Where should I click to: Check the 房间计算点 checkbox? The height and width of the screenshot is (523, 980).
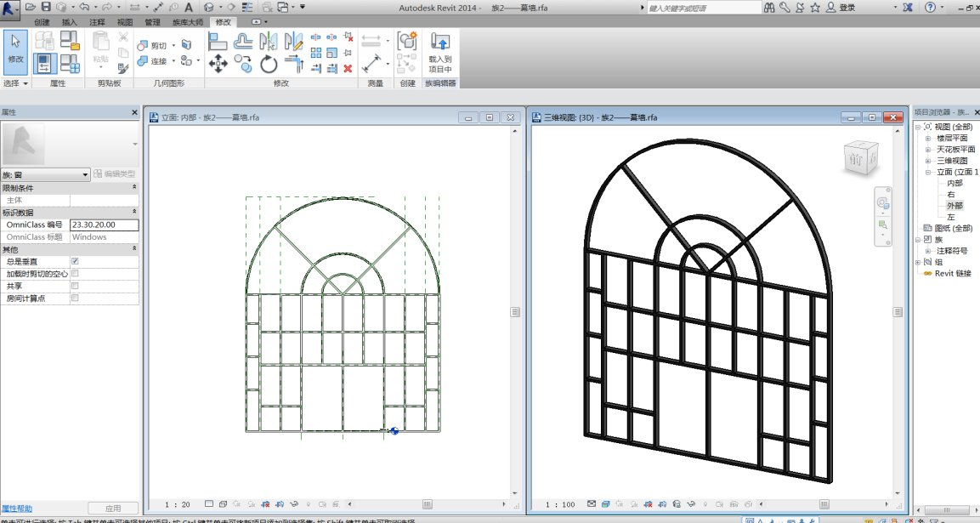click(76, 298)
